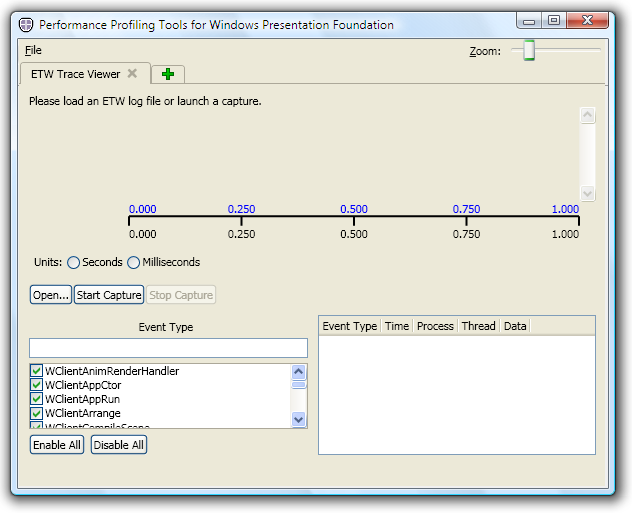Click the event list scrollbar thumb
This screenshot has width=632, height=513.
point(299,384)
